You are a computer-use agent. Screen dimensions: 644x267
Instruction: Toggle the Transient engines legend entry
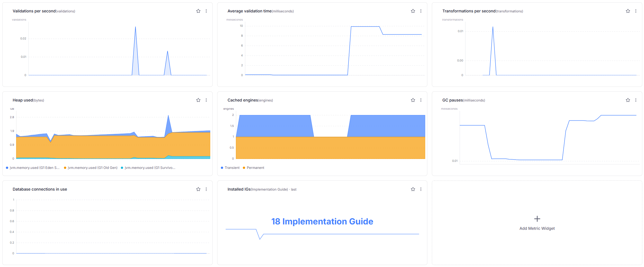click(230, 168)
